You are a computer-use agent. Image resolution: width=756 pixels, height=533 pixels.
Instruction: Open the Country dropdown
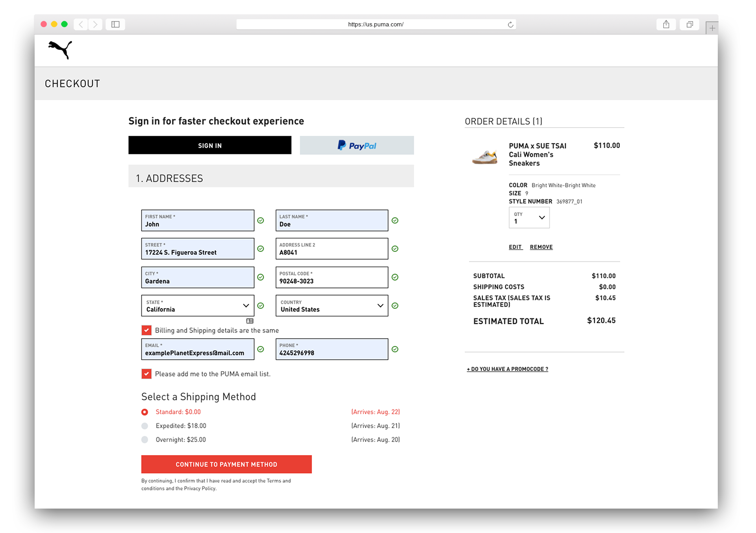(x=332, y=305)
